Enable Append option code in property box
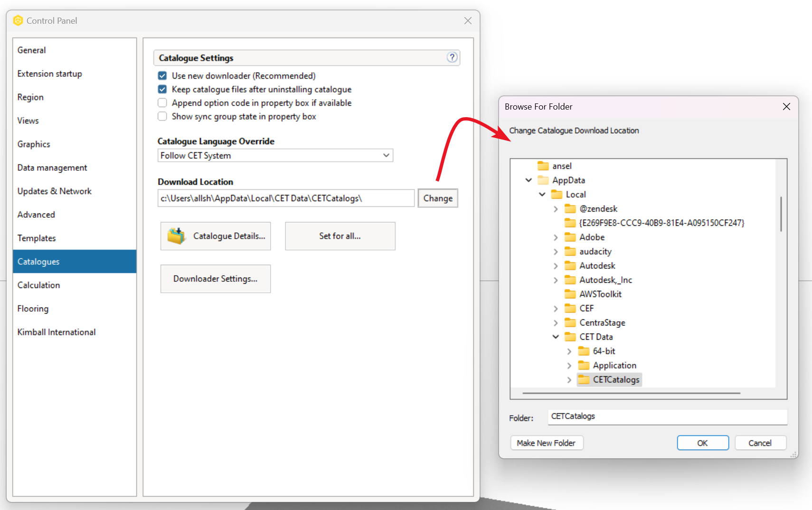 coord(162,102)
